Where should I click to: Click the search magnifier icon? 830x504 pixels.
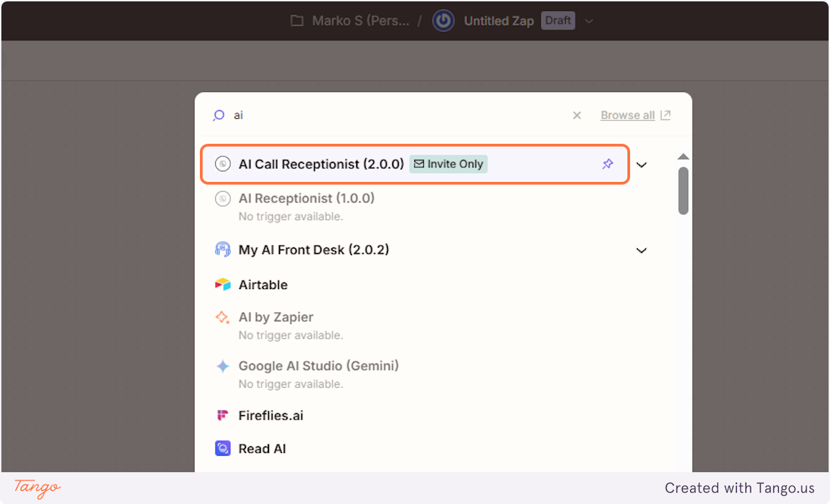pos(219,115)
